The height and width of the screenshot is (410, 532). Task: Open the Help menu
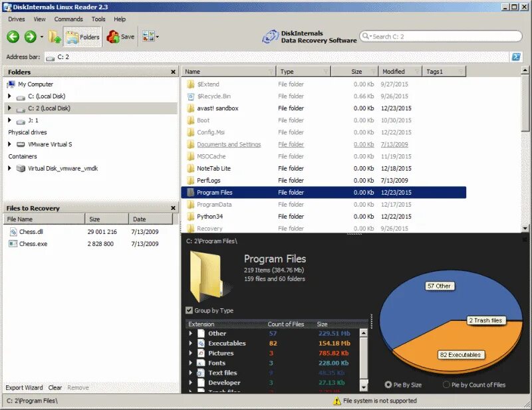tap(120, 19)
